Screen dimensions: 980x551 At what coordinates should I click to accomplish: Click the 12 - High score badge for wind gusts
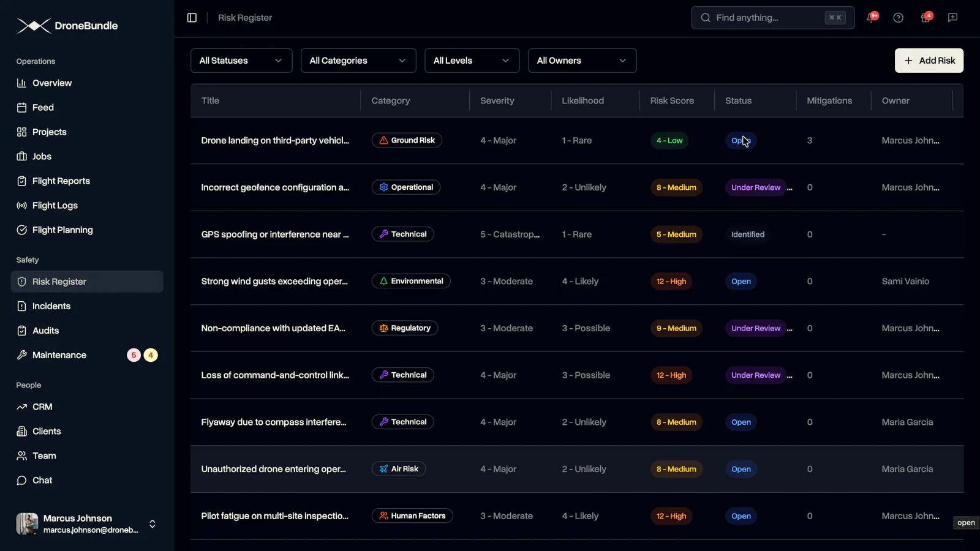(x=671, y=282)
